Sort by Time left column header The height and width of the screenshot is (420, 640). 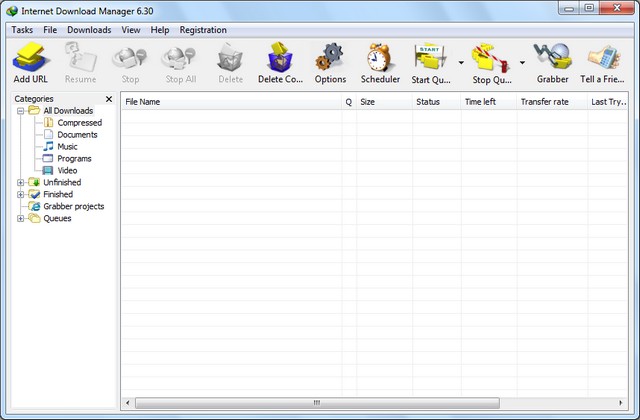click(489, 102)
